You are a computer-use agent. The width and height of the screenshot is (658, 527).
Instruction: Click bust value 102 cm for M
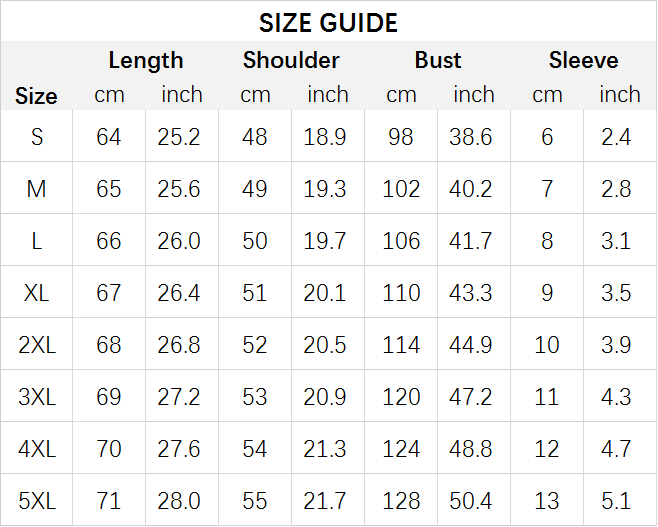(401, 189)
